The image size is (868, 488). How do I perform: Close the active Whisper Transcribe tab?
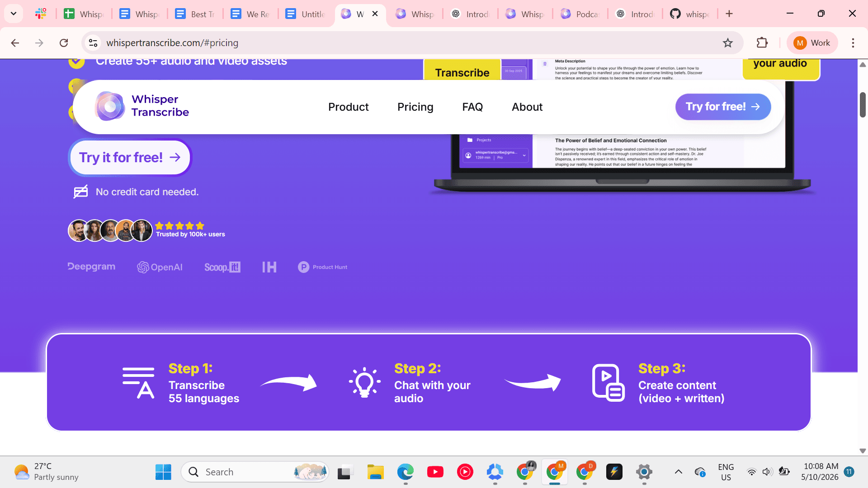point(375,14)
